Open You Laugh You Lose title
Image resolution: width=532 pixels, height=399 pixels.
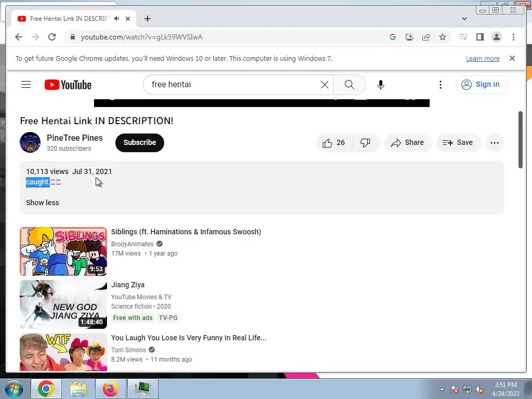tap(189, 338)
